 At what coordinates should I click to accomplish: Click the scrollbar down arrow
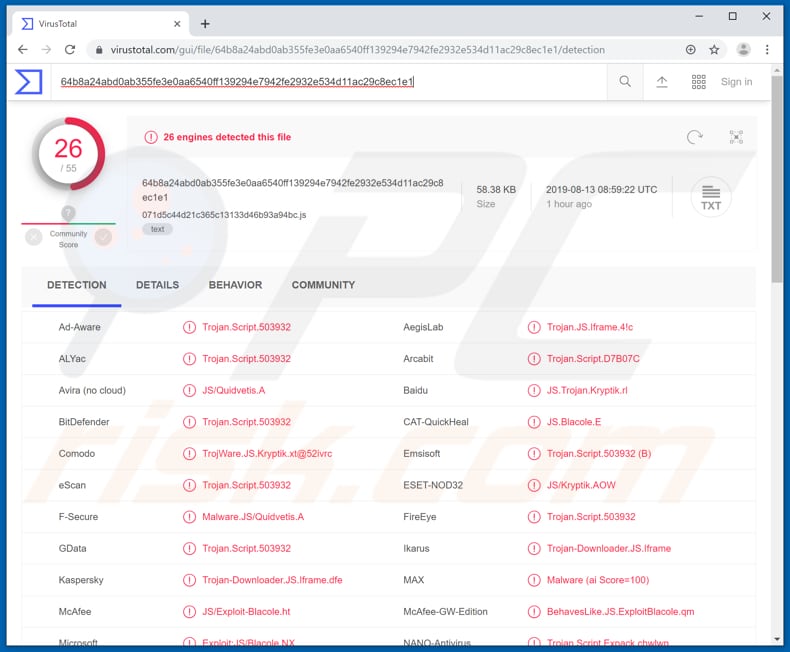coord(776,639)
